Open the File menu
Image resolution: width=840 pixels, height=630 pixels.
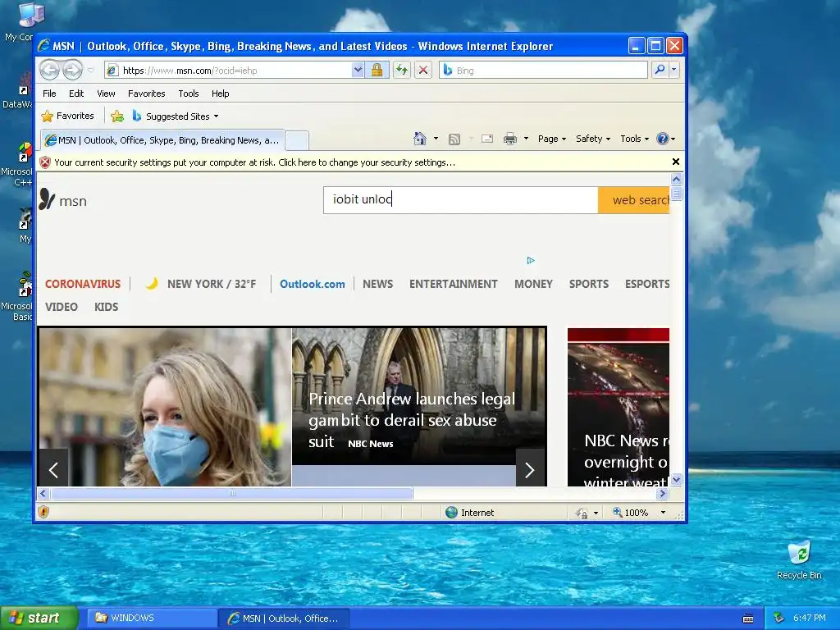pos(49,94)
